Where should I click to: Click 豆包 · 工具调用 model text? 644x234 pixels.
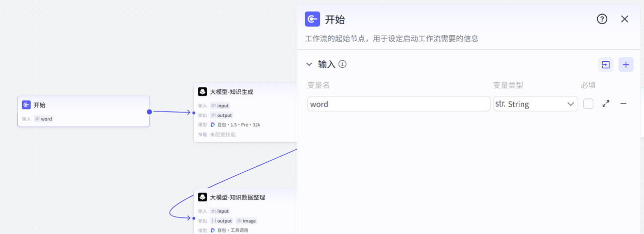[232, 230]
